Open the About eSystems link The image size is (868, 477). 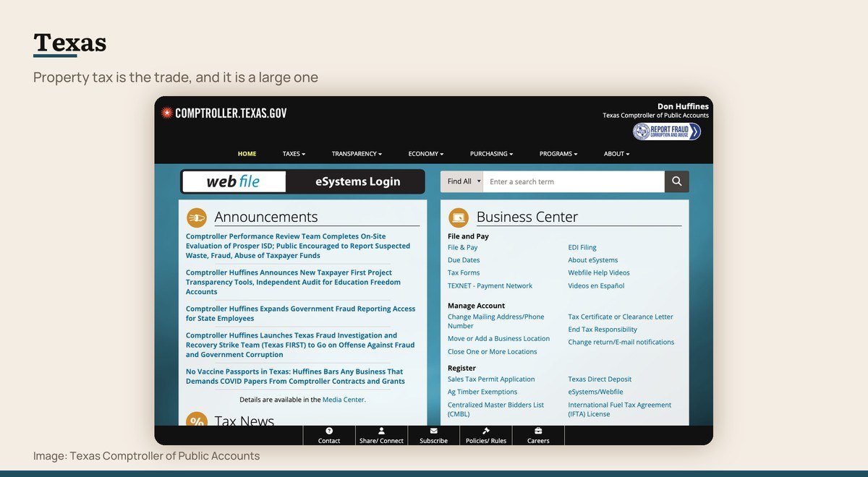(x=593, y=260)
